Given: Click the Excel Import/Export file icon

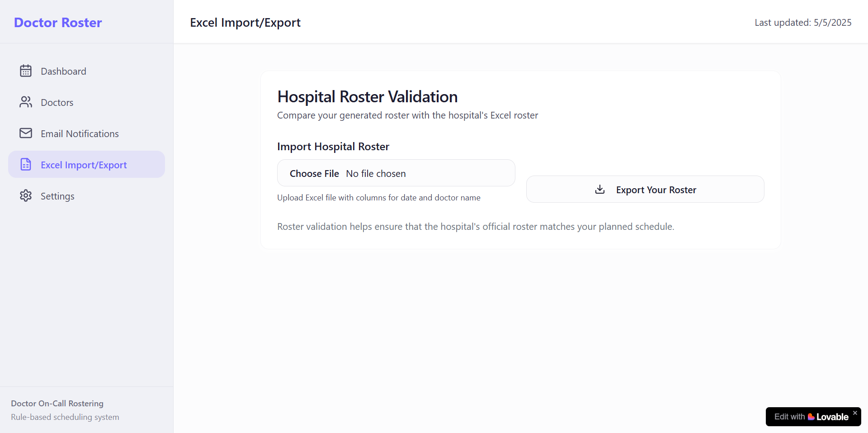Looking at the screenshot, I should pyautogui.click(x=26, y=164).
